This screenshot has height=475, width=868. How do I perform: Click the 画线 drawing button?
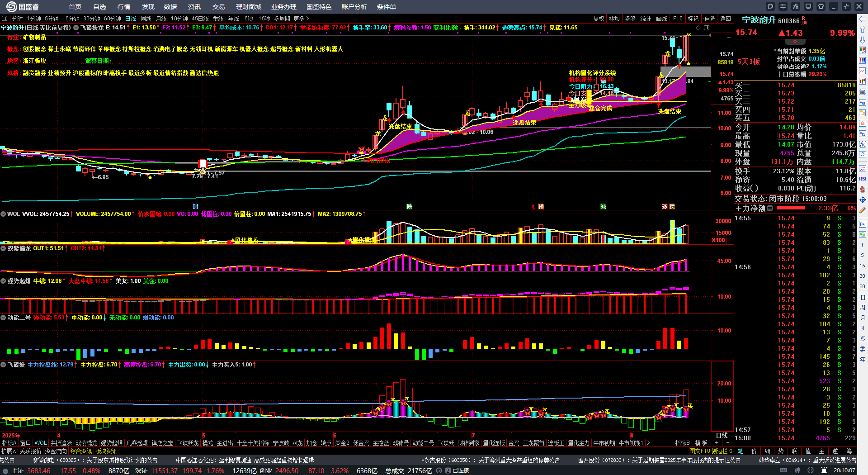tap(662, 19)
